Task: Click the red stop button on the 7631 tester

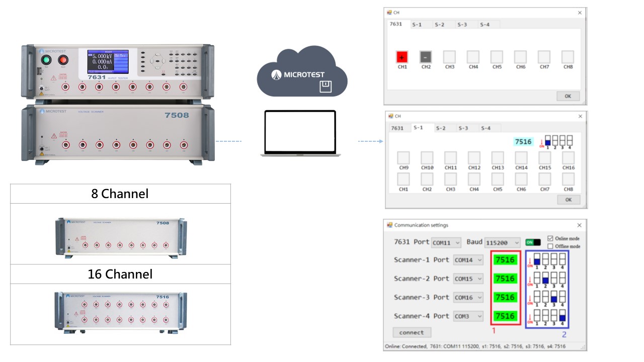Action: point(63,61)
